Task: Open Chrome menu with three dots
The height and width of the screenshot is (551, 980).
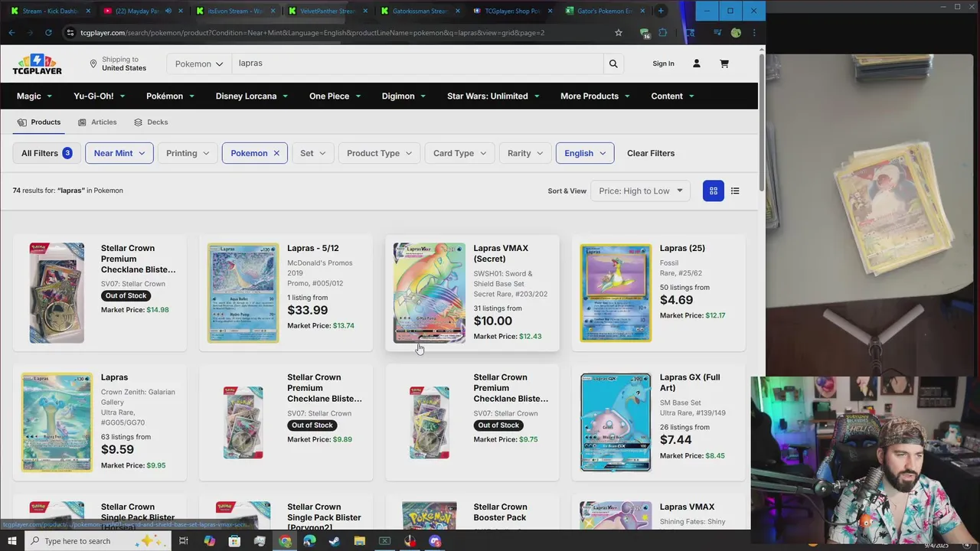Action: (754, 33)
